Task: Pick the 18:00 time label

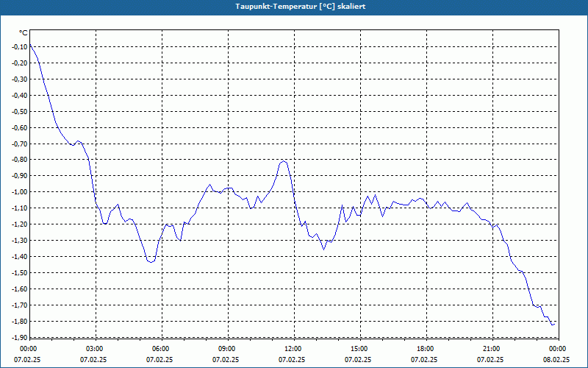Action: (425, 349)
